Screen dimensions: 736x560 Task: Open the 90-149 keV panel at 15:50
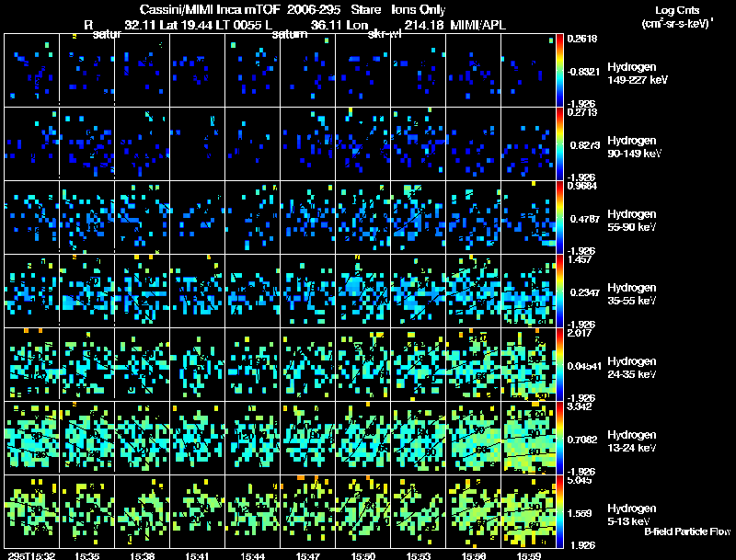(362, 144)
